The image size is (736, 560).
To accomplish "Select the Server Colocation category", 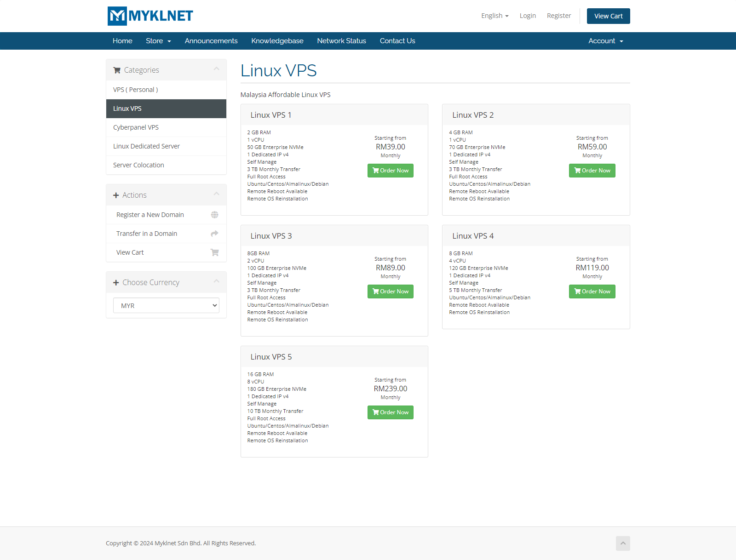I will point(166,165).
